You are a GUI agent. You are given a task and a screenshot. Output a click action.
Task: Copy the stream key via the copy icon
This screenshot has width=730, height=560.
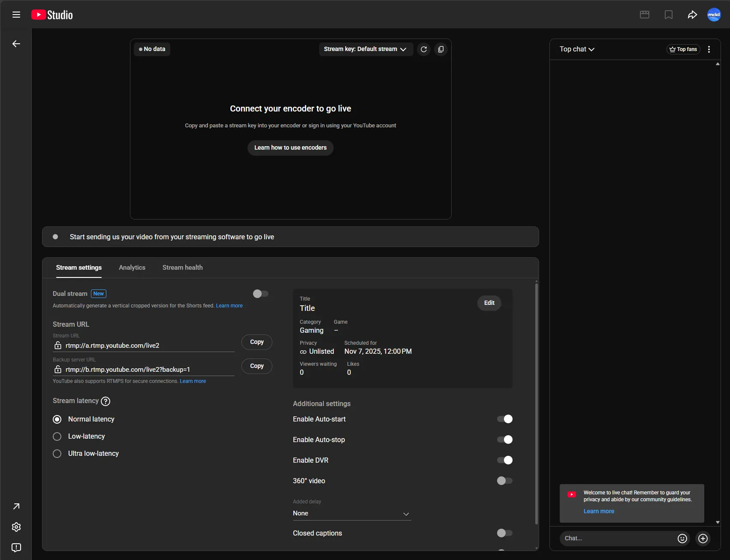(440, 49)
